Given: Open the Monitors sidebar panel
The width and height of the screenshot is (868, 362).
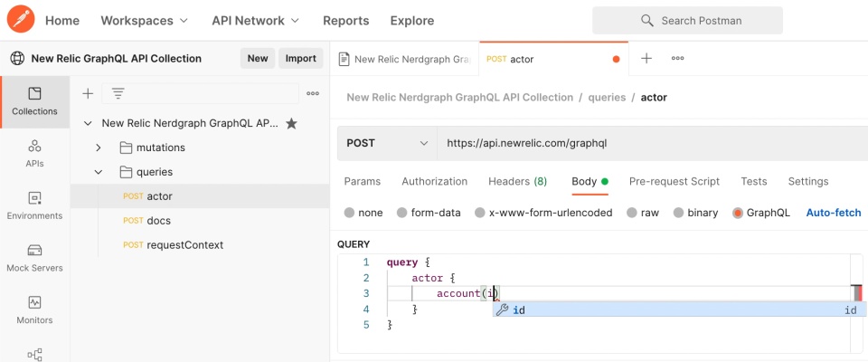Looking at the screenshot, I should tap(35, 310).
